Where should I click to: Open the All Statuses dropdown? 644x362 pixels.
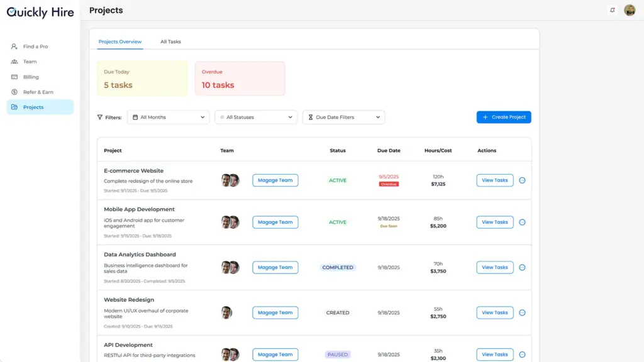coord(256,117)
